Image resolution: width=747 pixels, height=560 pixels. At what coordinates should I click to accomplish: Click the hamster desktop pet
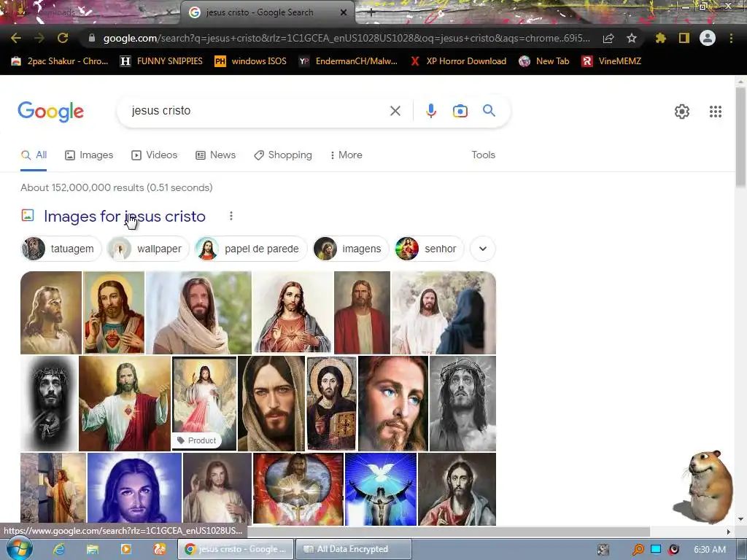pos(705,486)
